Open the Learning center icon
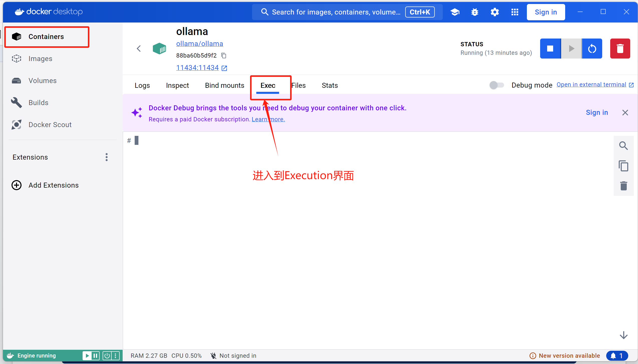 [455, 12]
